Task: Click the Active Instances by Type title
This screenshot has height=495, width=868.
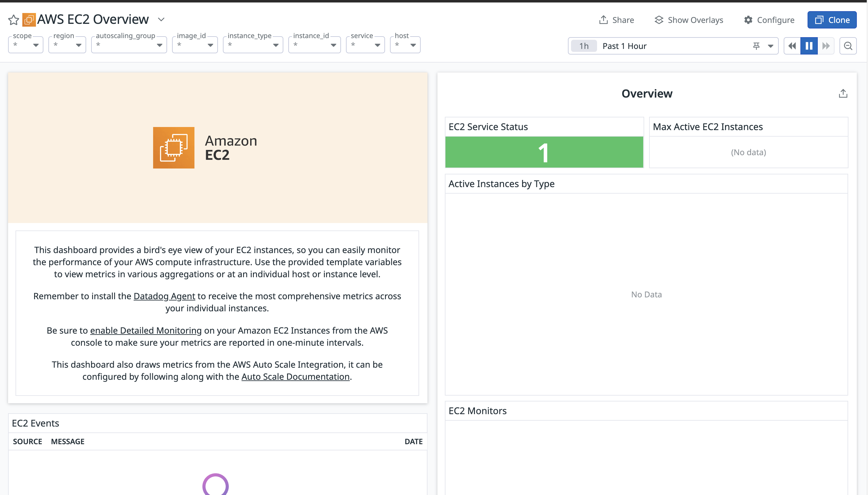Action: pyautogui.click(x=501, y=184)
